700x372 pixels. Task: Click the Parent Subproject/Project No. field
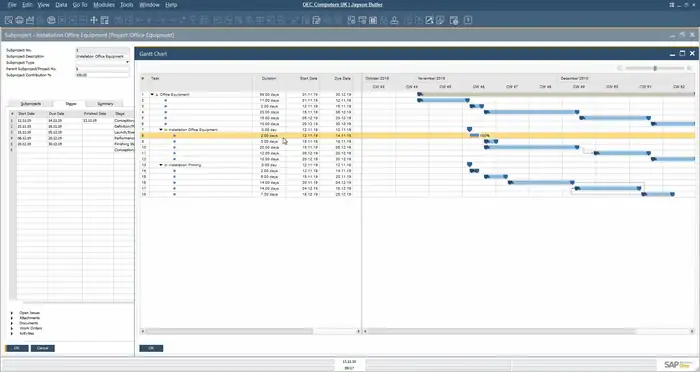click(x=102, y=69)
